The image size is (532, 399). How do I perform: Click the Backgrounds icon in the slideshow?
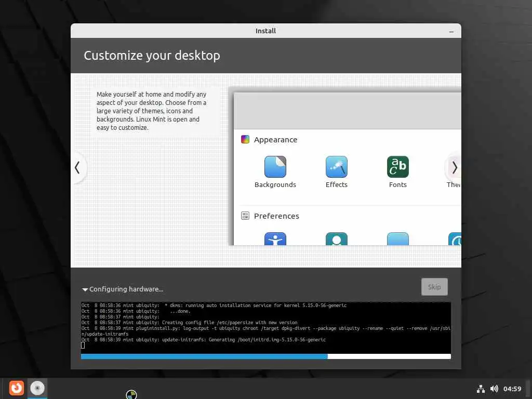275,167
